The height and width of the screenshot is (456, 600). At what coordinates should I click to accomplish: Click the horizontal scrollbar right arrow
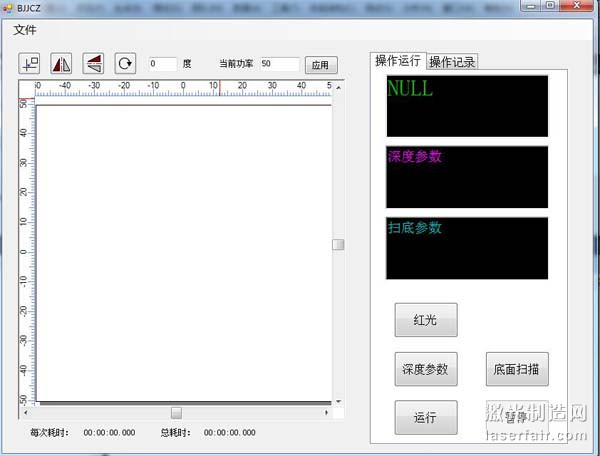point(326,412)
